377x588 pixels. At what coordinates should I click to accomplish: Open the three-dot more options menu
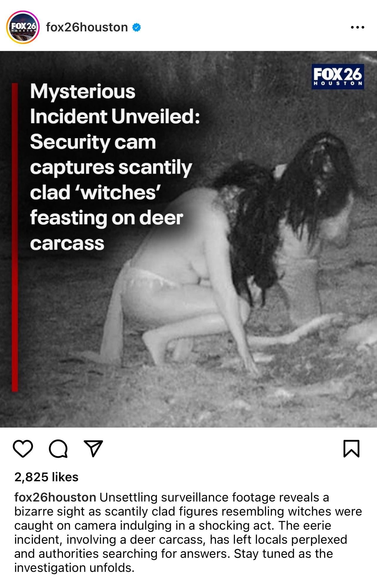pos(358,27)
